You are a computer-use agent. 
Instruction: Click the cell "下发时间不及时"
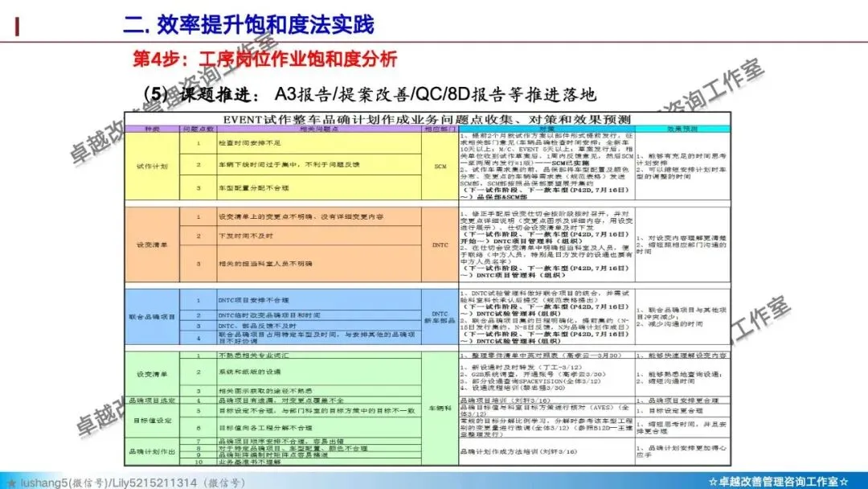(x=319, y=236)
